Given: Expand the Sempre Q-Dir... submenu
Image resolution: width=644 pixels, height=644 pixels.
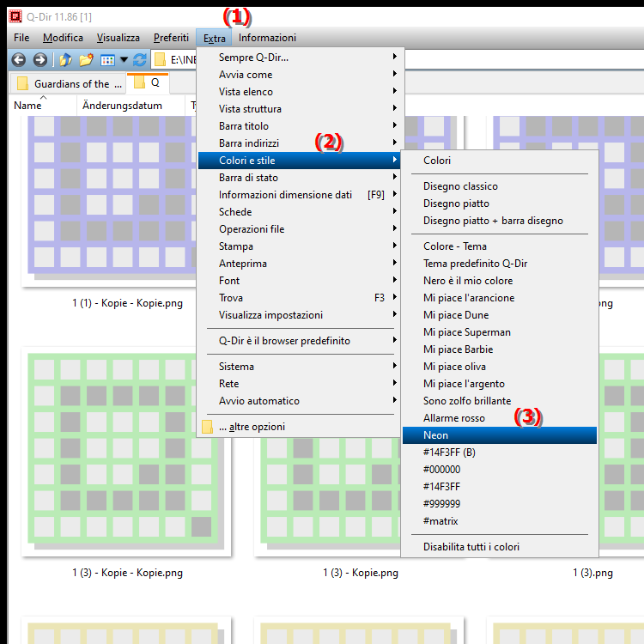Looking at the screenshot, I should coord(300,58).
